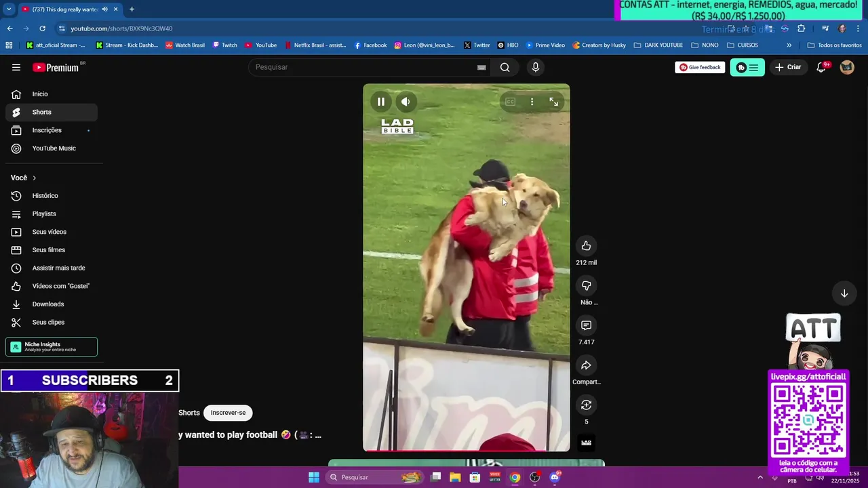Image resolution: width=868 pixels, height=488 pixels.
Task: Open the Facebook bookmark
Action: click(370, 45)
